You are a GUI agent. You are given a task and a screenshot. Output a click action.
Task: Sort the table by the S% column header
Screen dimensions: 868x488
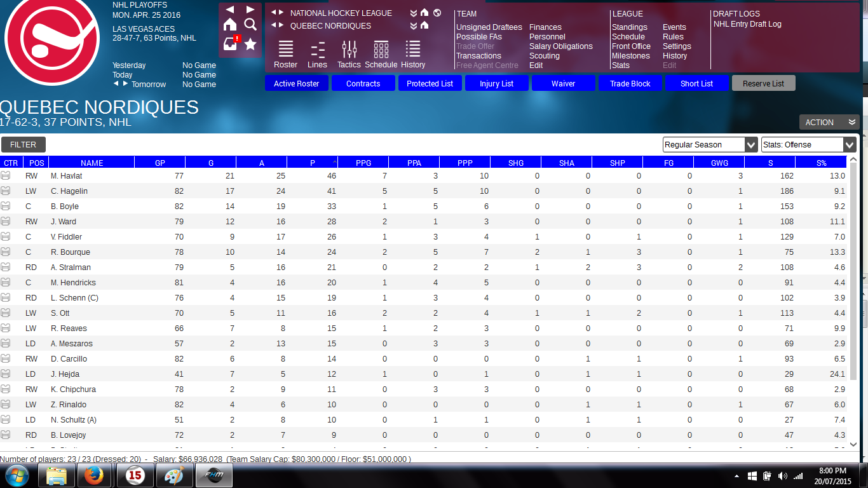click(822, 163)
